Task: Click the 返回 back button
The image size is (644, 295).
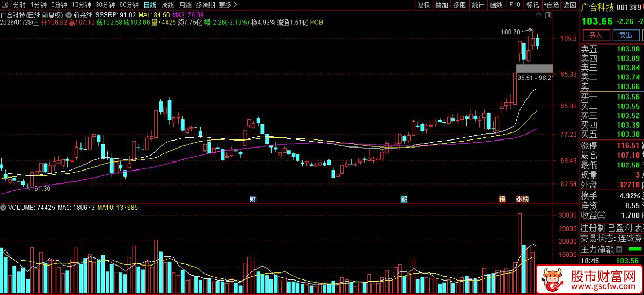Action: [x=569, y=5]
